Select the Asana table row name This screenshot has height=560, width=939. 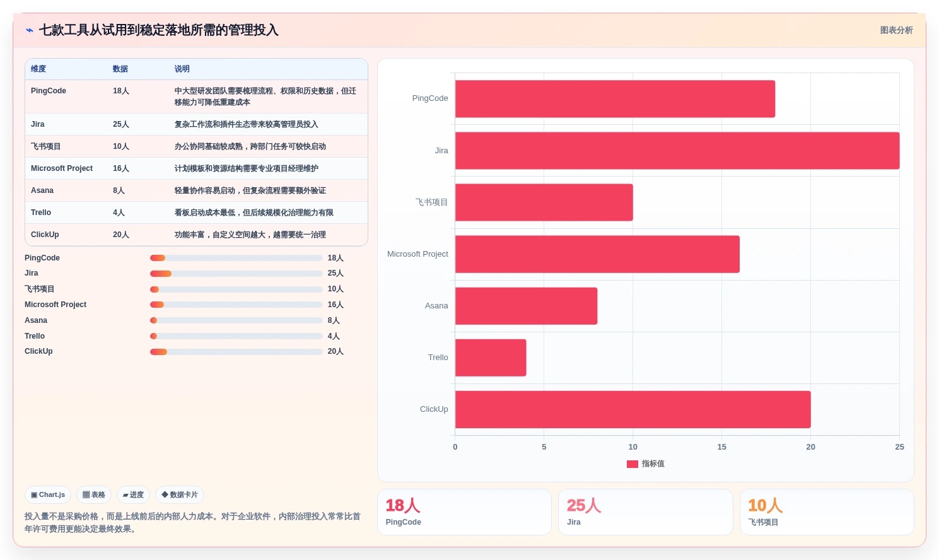(x=42, y=190)
